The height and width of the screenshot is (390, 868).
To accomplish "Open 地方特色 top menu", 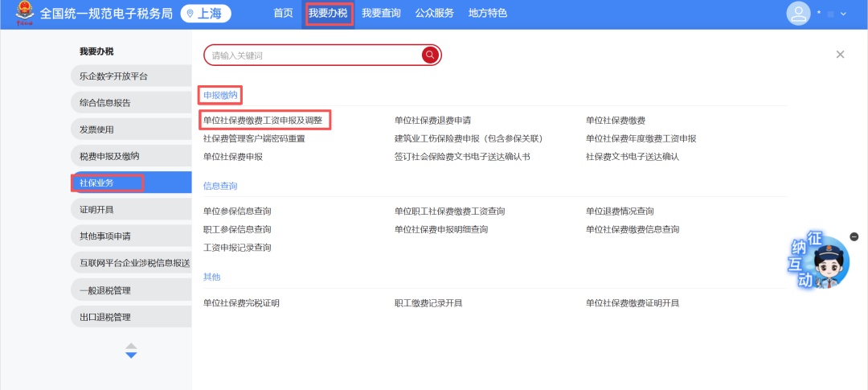I will [488, 14].
